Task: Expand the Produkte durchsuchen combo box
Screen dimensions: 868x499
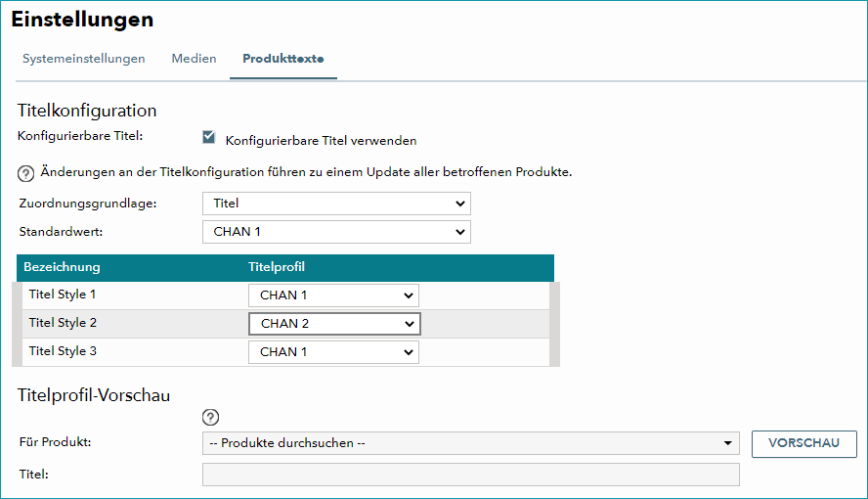Action: [471, 443]
